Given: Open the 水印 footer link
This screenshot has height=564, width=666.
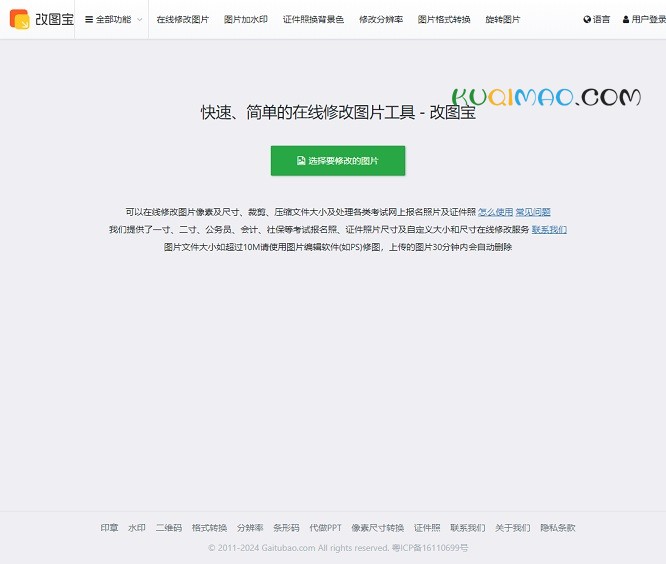Looking at the screenshot, I should (137, 528).
